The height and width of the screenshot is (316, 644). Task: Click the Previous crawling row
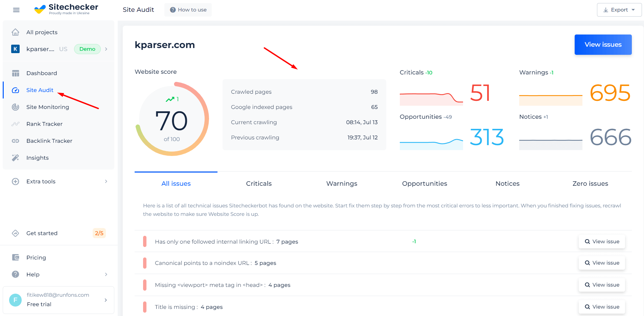[x=304, y=137]
